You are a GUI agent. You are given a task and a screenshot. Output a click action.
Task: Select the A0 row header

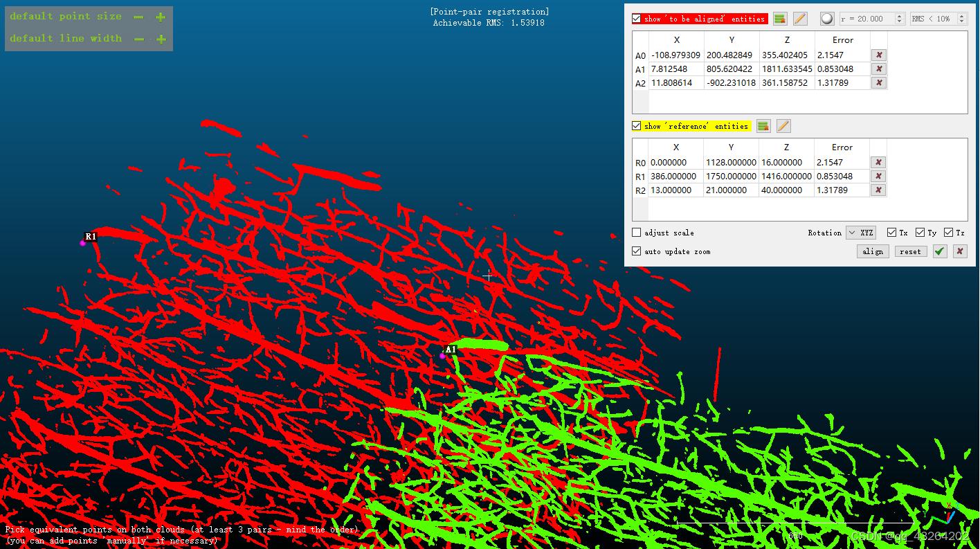tap(640, 55)
